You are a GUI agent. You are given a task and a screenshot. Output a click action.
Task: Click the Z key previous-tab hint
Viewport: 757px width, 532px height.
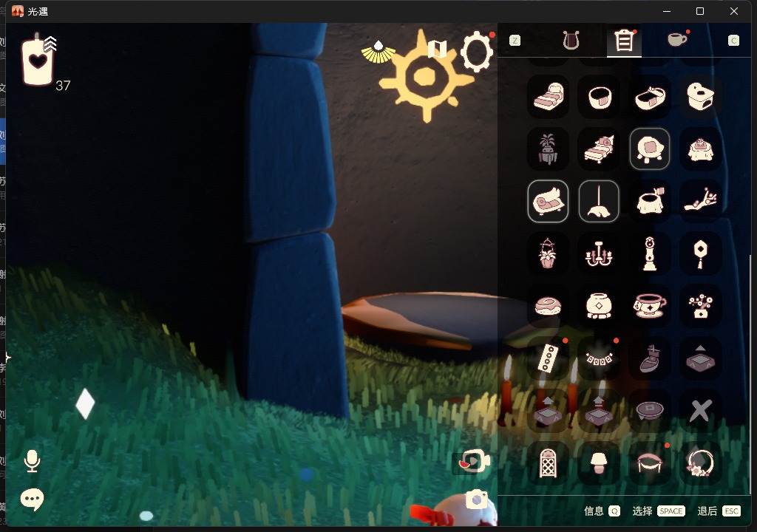pyautogui.click(x=515, y=41)
